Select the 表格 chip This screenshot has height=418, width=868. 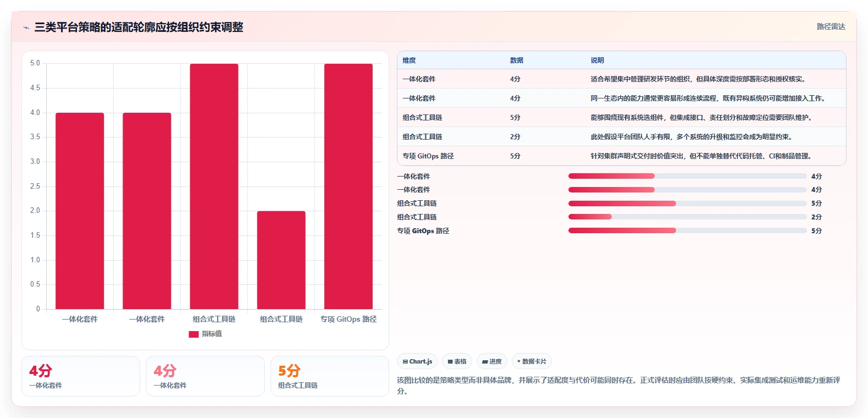457,361
